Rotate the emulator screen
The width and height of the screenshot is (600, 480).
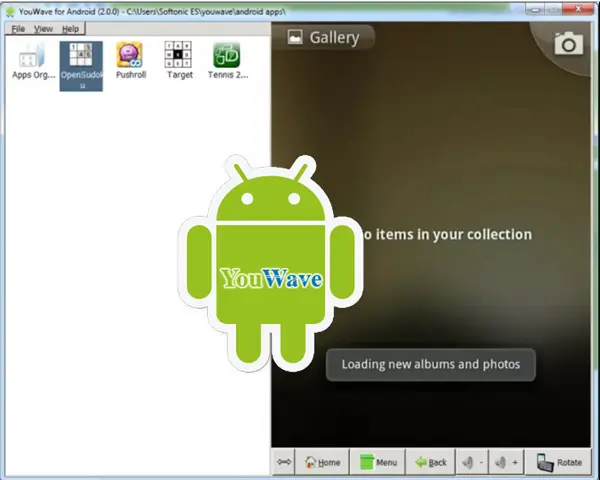(558, 462)
